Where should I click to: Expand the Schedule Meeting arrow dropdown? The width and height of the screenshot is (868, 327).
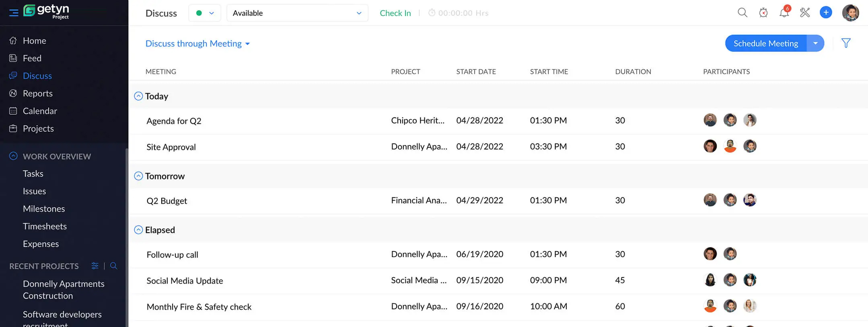coord(815,43)
